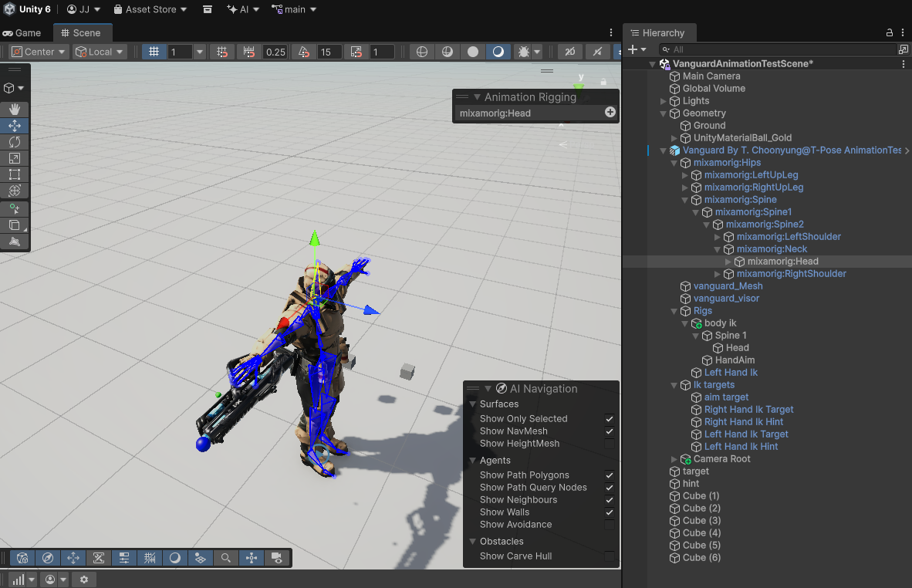Open the debug draw mode dropdown arrow
The height and width of the screenshot is (588, 912).
tap(537, 52)
